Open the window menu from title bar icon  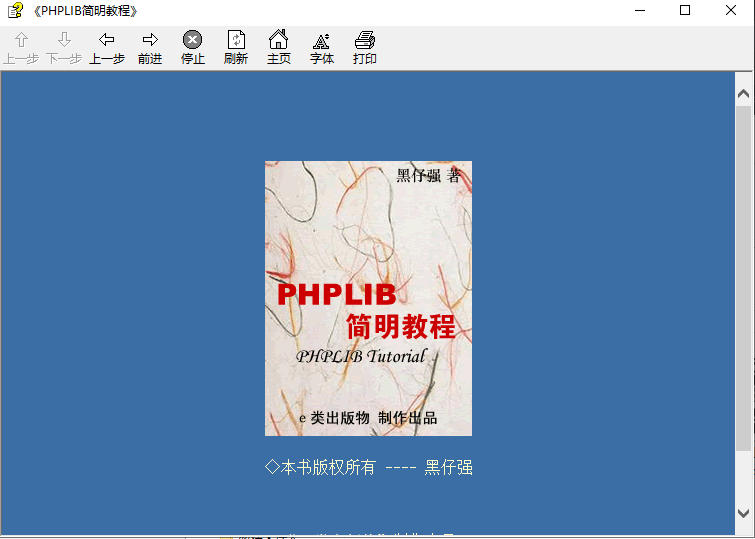point(14,11)
